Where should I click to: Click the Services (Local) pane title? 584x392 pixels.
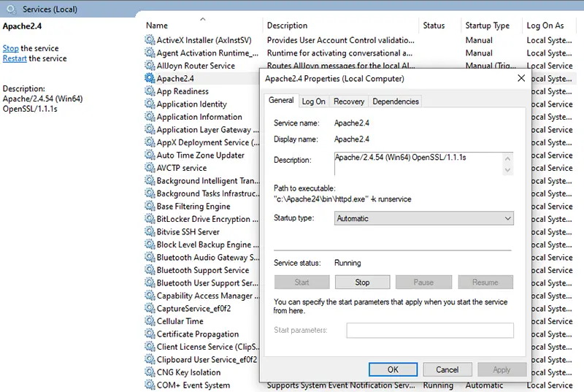pos(50,9)
